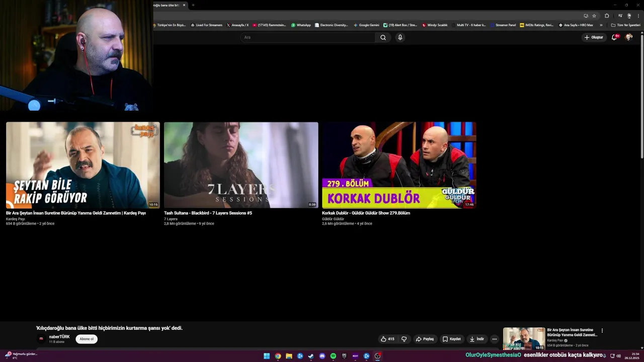Click the haberTÜRK channel avatar

(x=41, y=339)
